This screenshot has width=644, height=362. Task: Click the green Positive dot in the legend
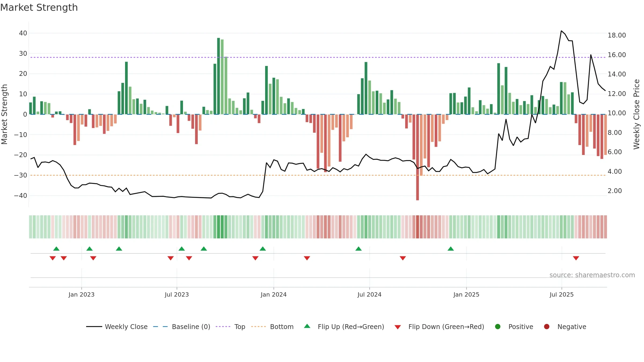[x=498, y=327]
